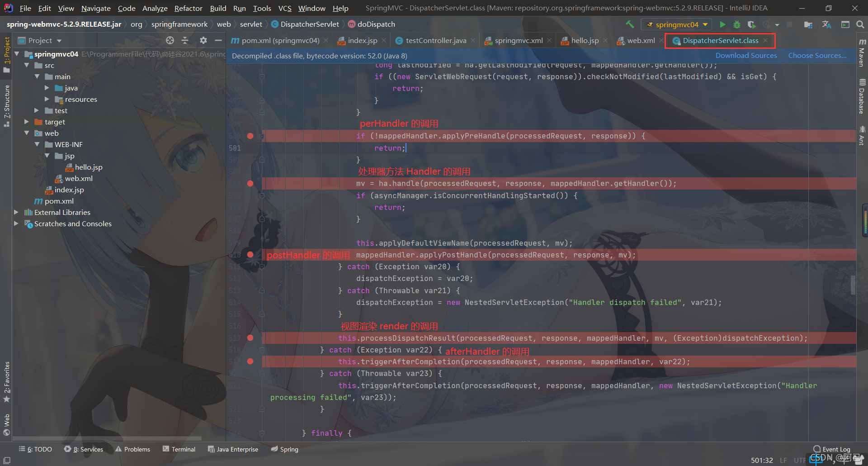The height and width of the screenshot is (466, 868).
Task: Toggle breakpoint on processDispatchResult line
Action: point(250,338)
